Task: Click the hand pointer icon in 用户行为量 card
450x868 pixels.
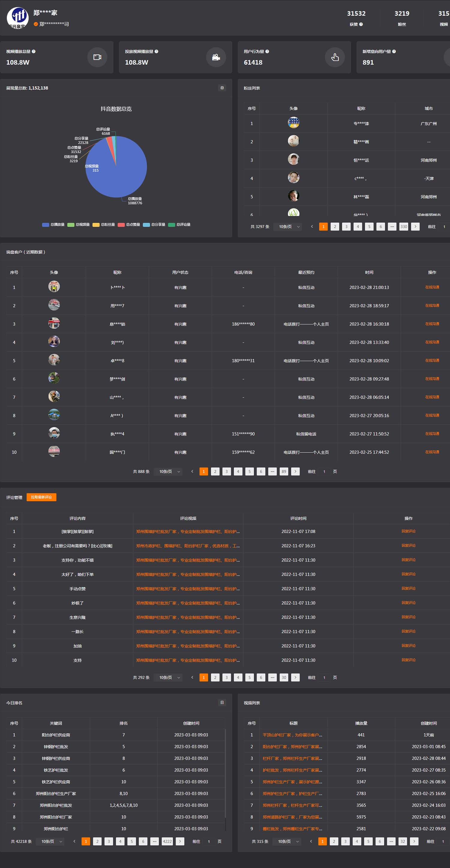Action: [335, 57]
